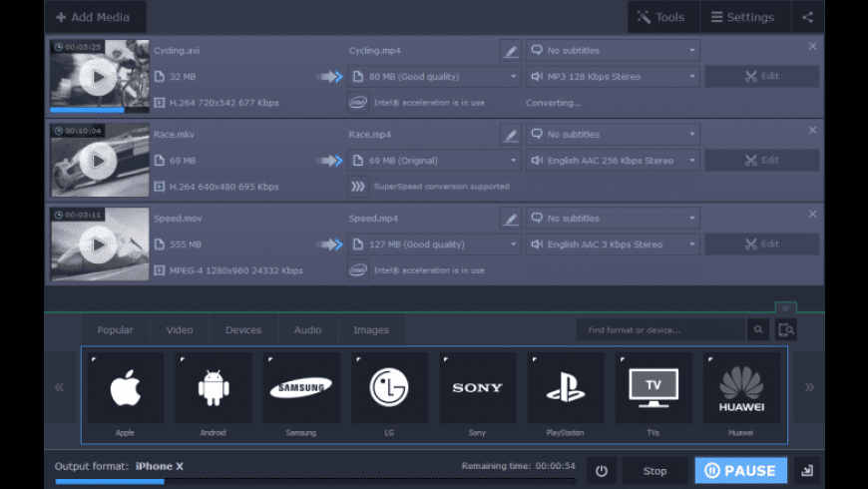Remove Race.mkv from the list
The width and height of the screenshot is (868, 489).
coord(812,130)
